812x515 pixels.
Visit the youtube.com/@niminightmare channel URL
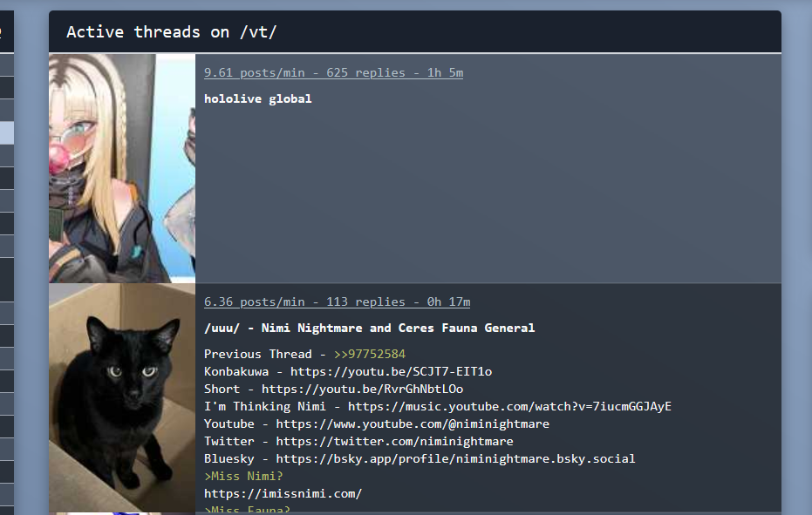click(413, 424)
